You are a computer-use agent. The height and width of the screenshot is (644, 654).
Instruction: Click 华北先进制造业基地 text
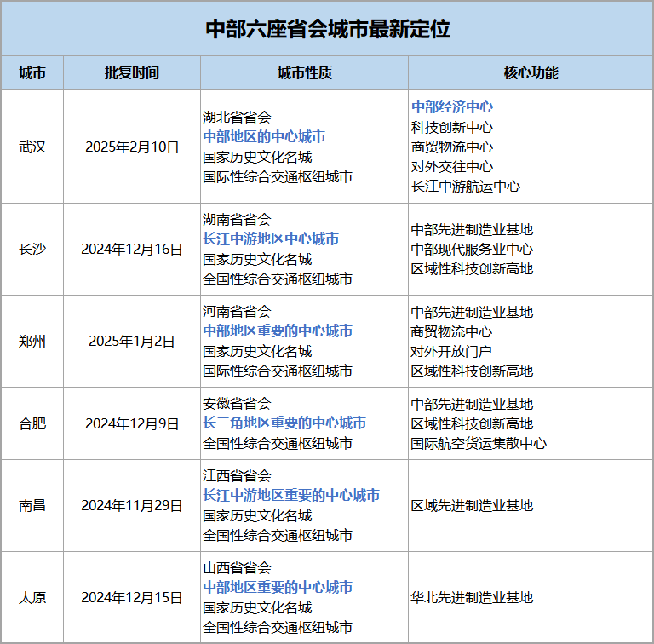(x=472, y=598)
